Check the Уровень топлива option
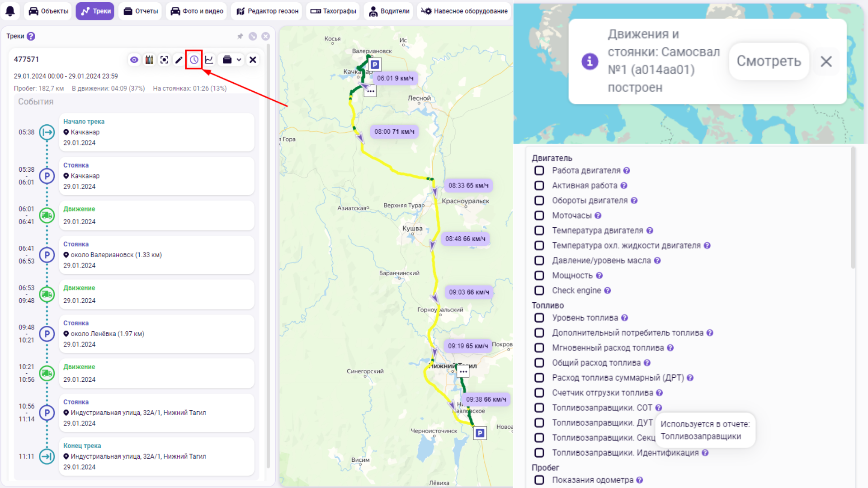 click(x=539, y=318)
